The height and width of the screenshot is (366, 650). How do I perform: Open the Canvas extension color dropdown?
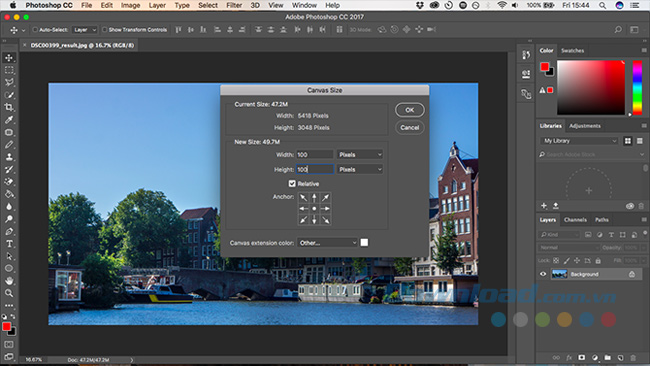327,243
